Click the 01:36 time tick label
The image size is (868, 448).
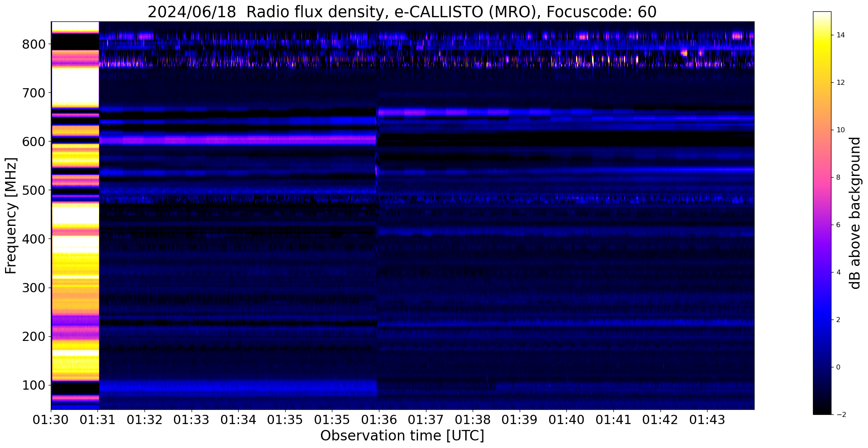click(379, 420)
